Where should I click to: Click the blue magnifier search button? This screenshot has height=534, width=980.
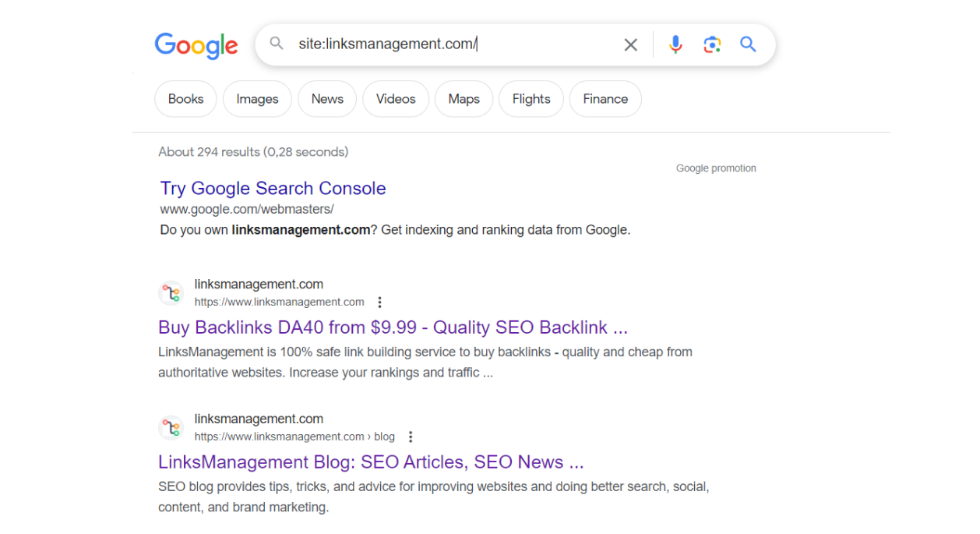(748, 44)
